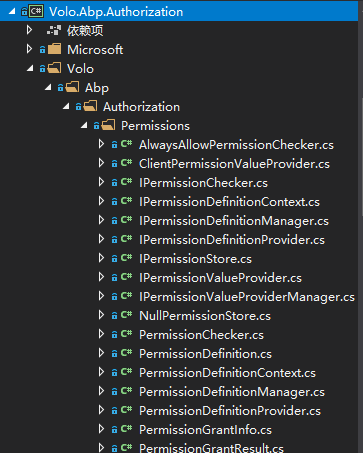Screen dimensions: 363x453
Task: Expand the 依赖项 dependencies node
Action: (29, 30)
